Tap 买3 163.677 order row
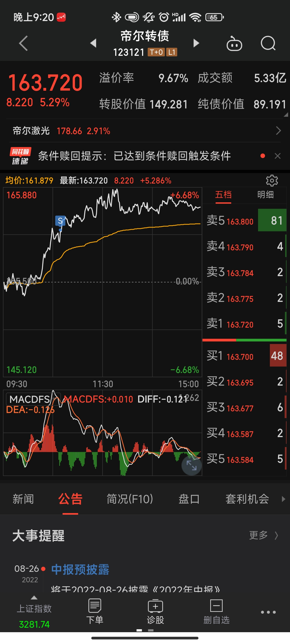290x644 pixels. pos(245,407)
